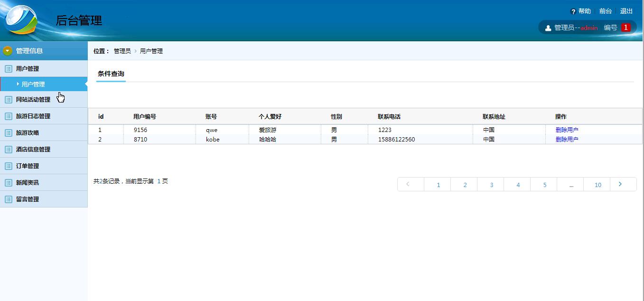This screenshot has height=301, width=644.
Task: Go to page 2 in pagination
Action: (465, 185)
